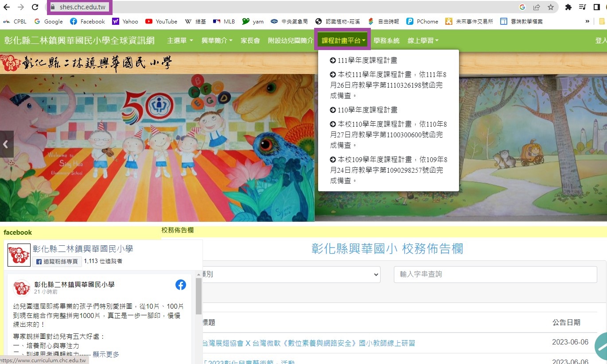This screenshot has height=364, width=607.
Task: Open the 家長會 navigation item
Action: [250, 40]
